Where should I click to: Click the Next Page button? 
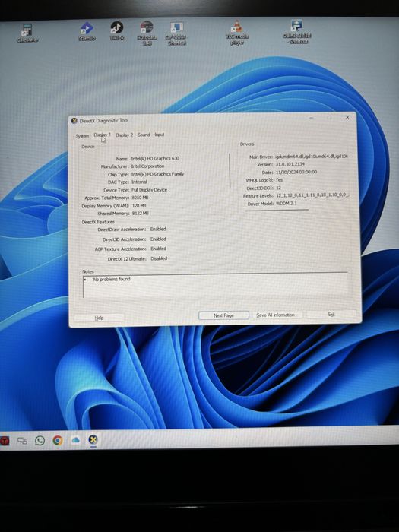[x=223, y=315]
